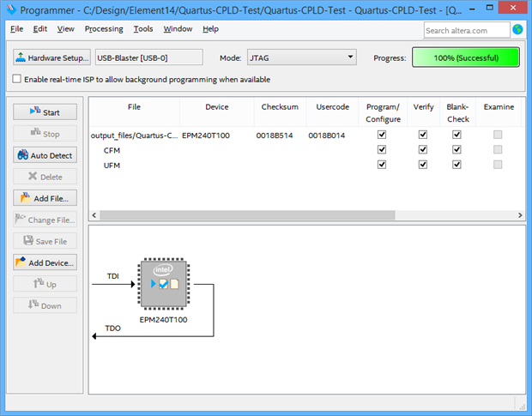Screen dimensions: 532x416
Task: Click the EPM240T100 label under the chip
Action: point(163,319)
